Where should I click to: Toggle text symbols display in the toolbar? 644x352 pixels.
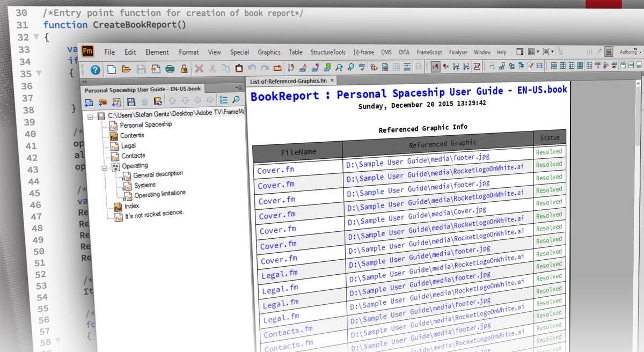tap(435, 66)
